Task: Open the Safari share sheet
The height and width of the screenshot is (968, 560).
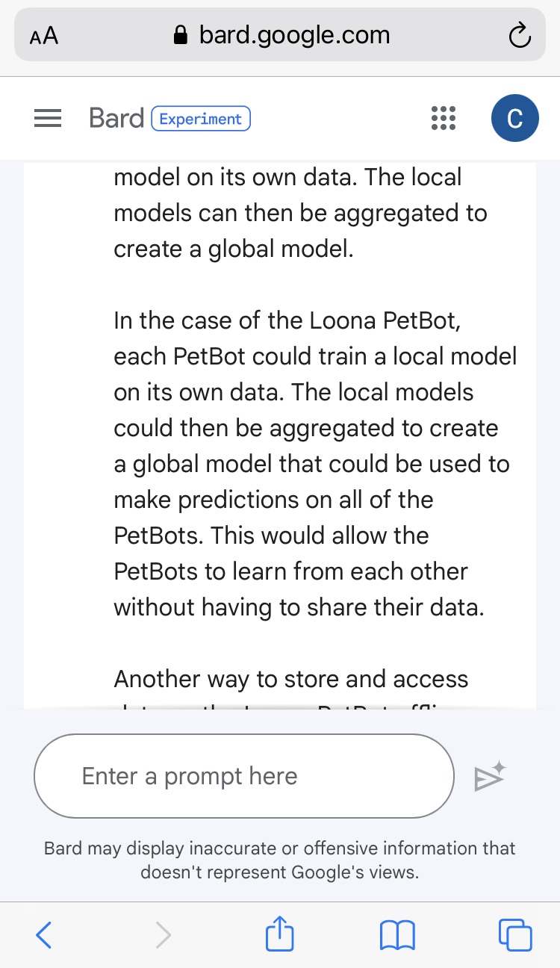Action: pyautogui.click(x=280, y=934)
